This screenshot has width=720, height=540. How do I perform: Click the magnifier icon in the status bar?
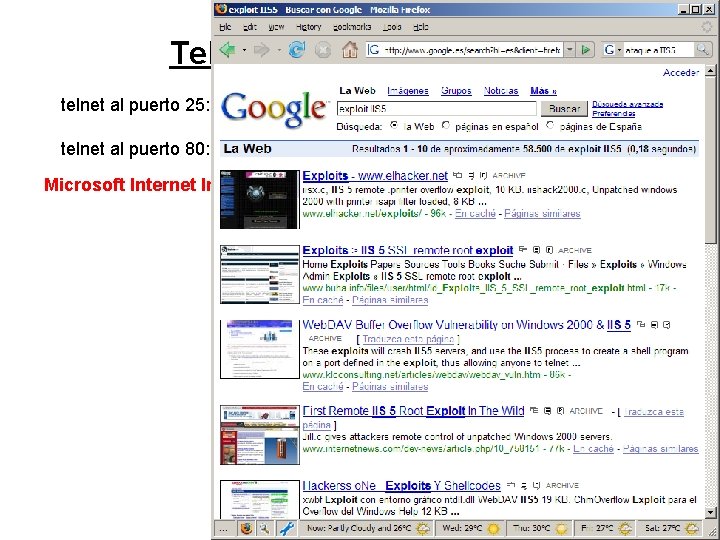(264, 529)
